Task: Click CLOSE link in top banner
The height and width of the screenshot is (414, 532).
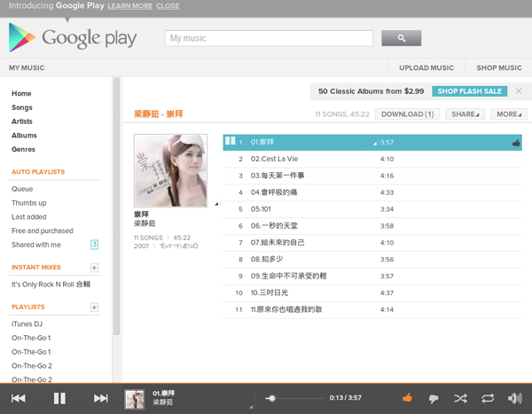Action: point(168,6)
